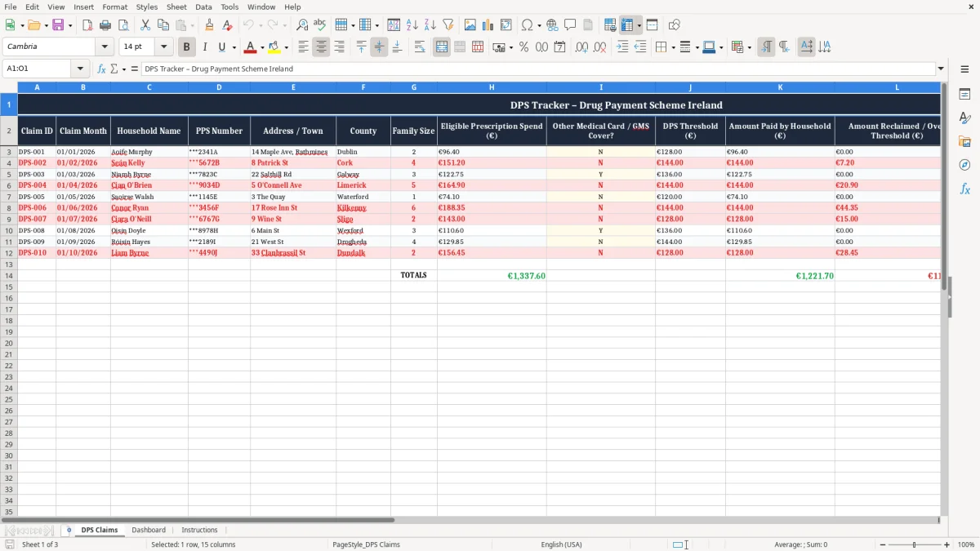Open the Font Name dropdown

click(105, 47)
